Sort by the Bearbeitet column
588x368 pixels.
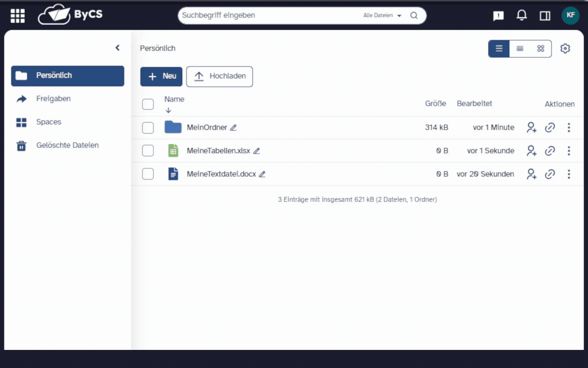pyautogui.click(x=474, y=104)
